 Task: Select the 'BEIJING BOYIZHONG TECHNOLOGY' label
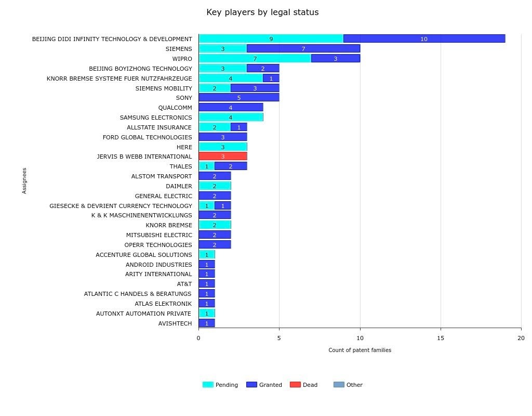point(140,69)
